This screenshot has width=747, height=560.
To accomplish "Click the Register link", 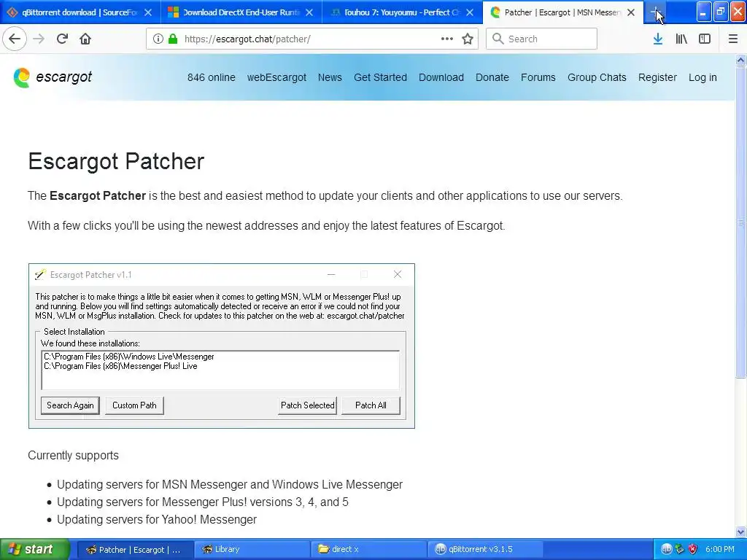I will (657, 77).
